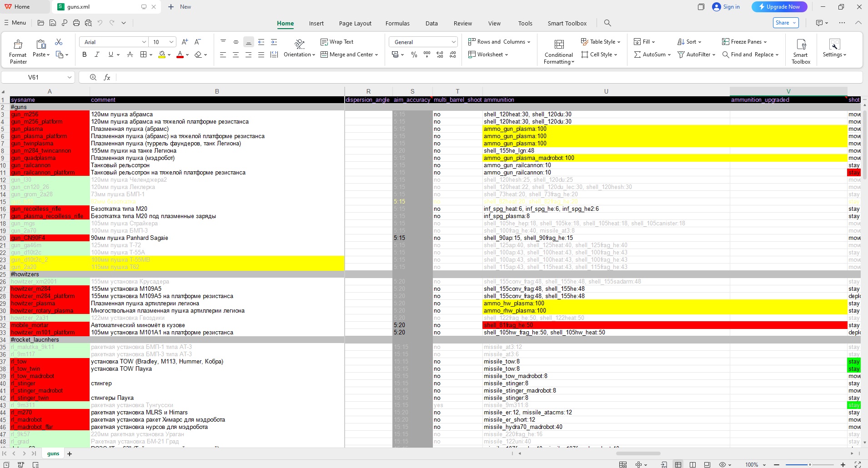This screenshot has height=468, width=868.
Task: Apply italic formatting
Action: click(97, 55)
